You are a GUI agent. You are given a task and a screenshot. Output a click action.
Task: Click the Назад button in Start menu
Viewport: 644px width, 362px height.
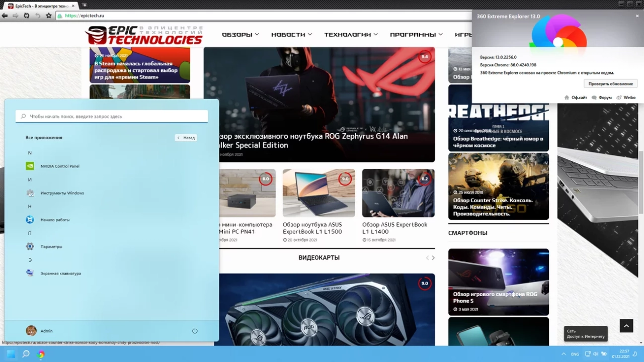186,138
